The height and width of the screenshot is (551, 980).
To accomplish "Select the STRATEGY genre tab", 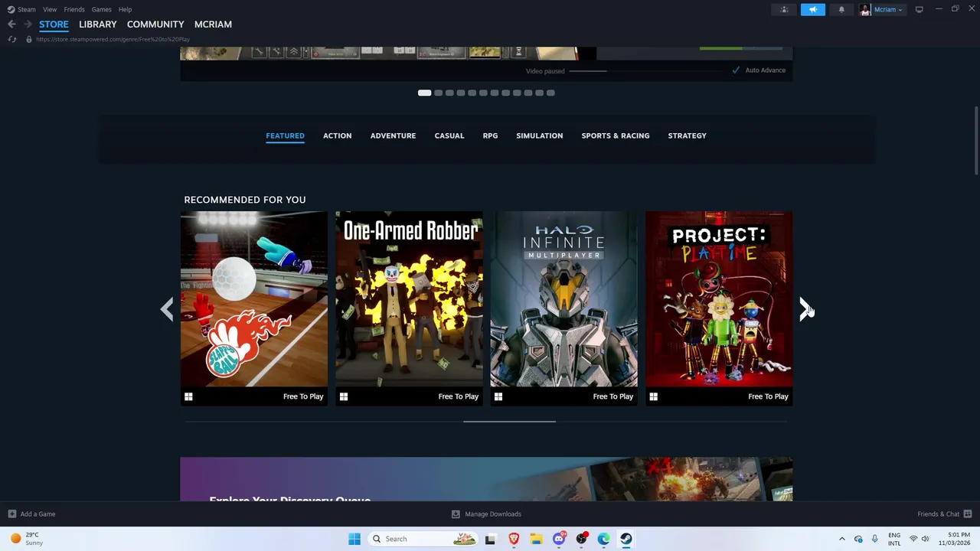I will [x=687, y=135].
